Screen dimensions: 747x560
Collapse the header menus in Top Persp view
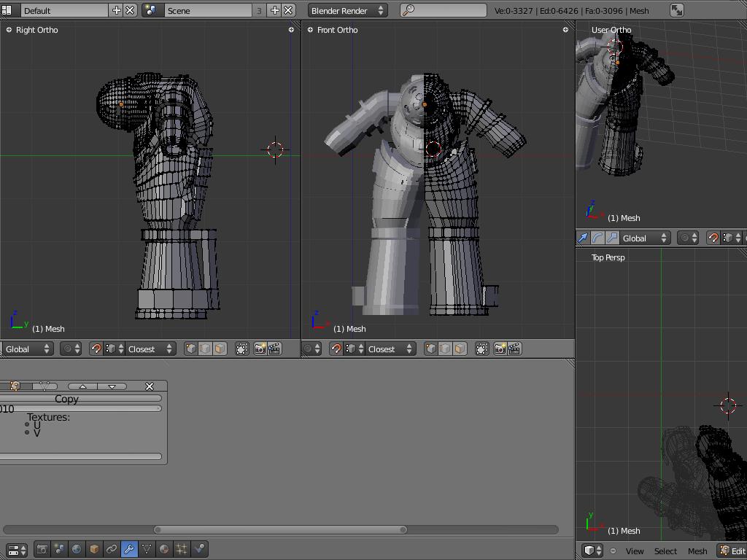coord(613,551)
